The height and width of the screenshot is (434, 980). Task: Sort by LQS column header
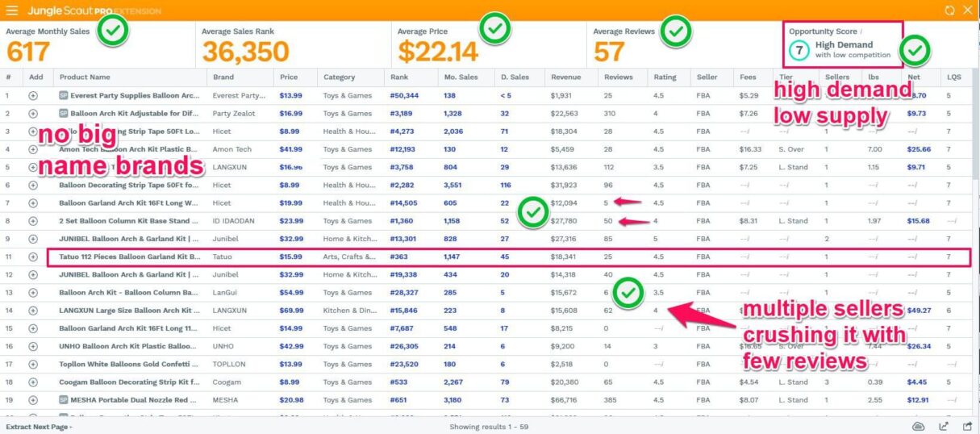click(x=953, y=77)
